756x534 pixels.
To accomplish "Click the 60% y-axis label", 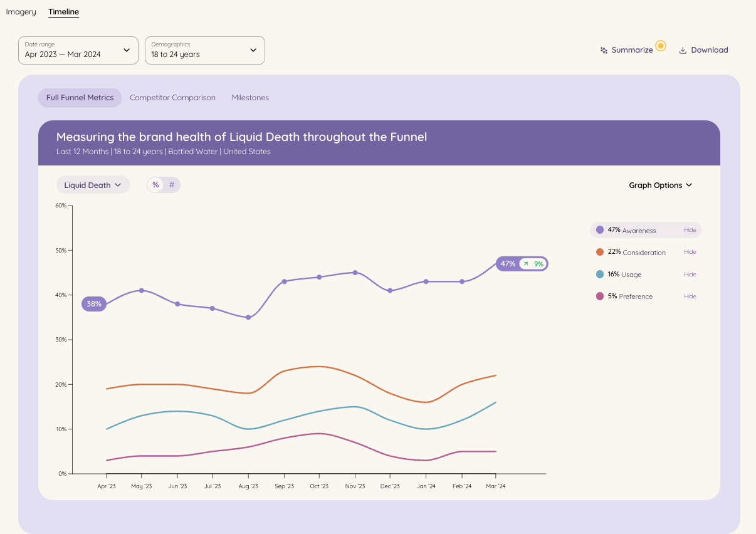I will (x=61, y=206).
